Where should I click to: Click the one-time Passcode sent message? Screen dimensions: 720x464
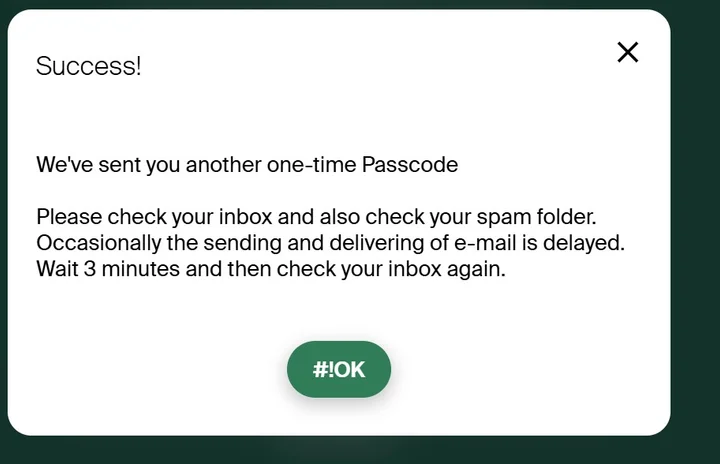pyautogui.click(x=247, y=165)
